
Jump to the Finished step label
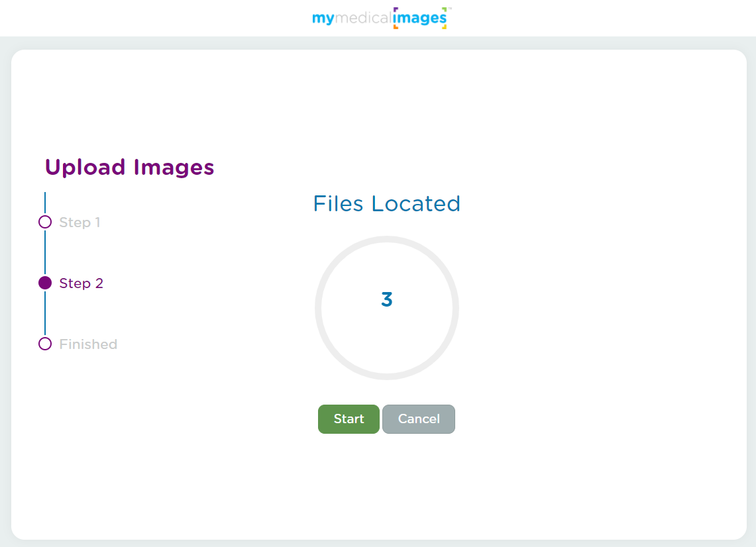pyautogui.click(x=88, y=344)
